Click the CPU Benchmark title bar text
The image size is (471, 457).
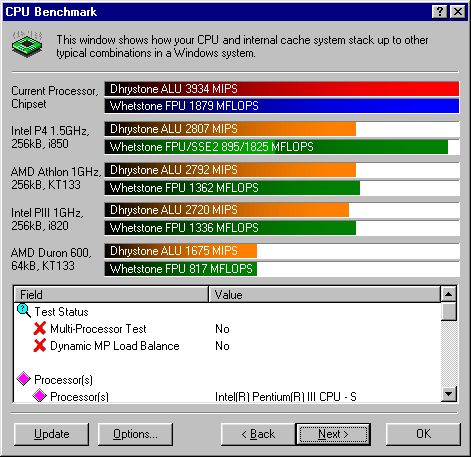[x=51, y=12]
